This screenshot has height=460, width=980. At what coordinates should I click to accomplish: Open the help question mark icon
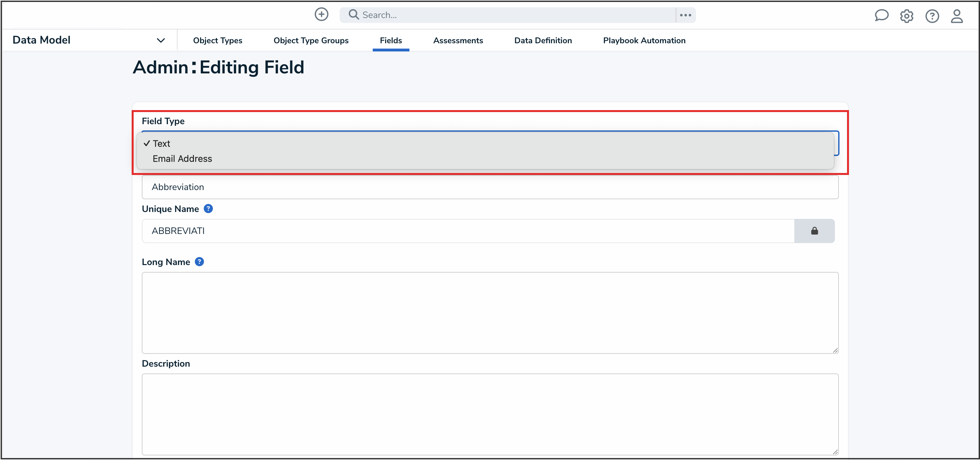tap(932, 16)
